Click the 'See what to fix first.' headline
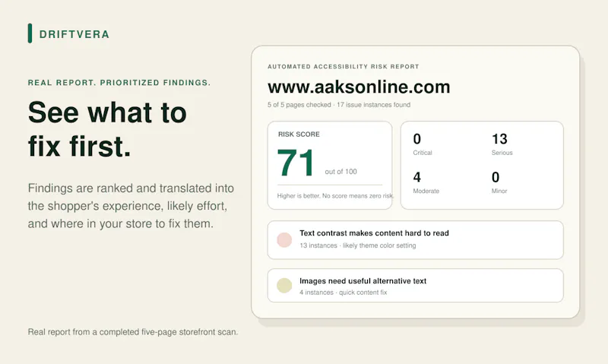Viewport: 608px width, 364px height. tap(107, 129)
